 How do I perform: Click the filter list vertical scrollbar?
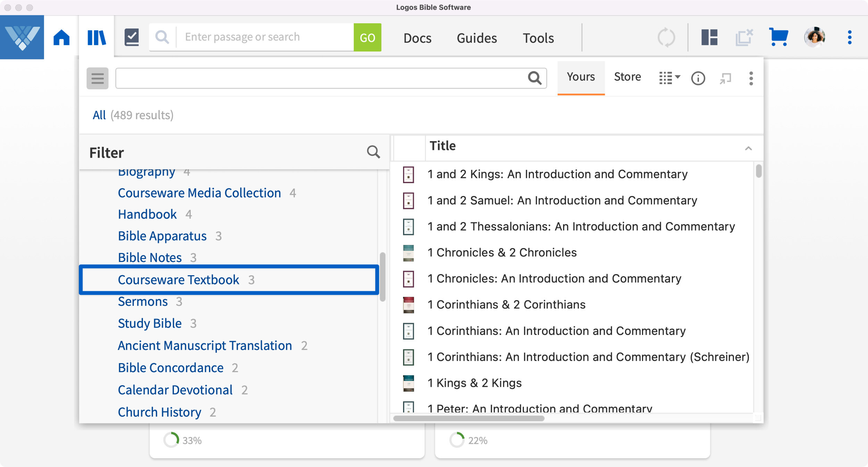click(x=383, y=277)
